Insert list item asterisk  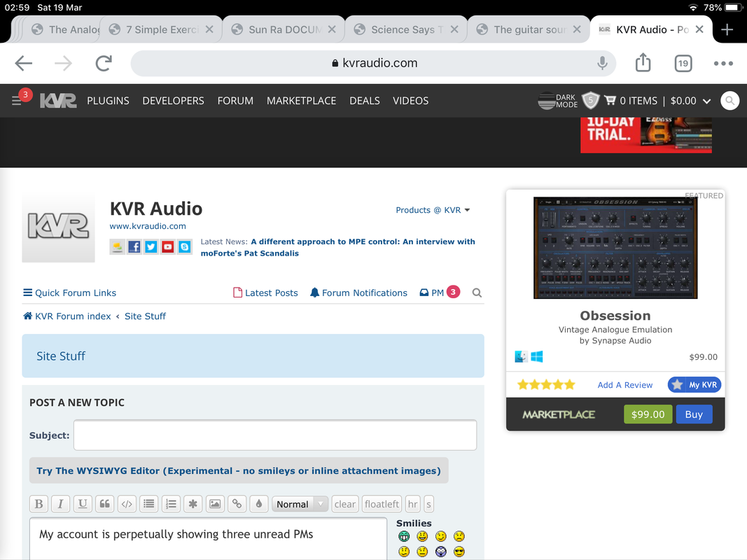(x=193, y=504)
